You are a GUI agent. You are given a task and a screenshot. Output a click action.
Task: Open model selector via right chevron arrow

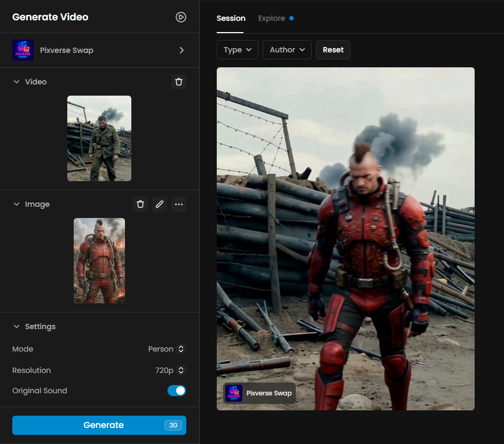182,50
